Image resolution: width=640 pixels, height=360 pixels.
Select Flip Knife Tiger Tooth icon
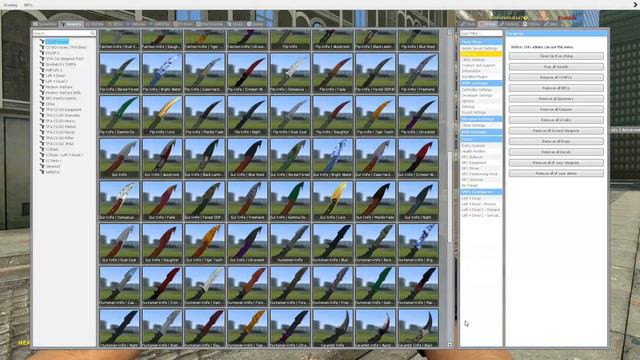(376, 116)
